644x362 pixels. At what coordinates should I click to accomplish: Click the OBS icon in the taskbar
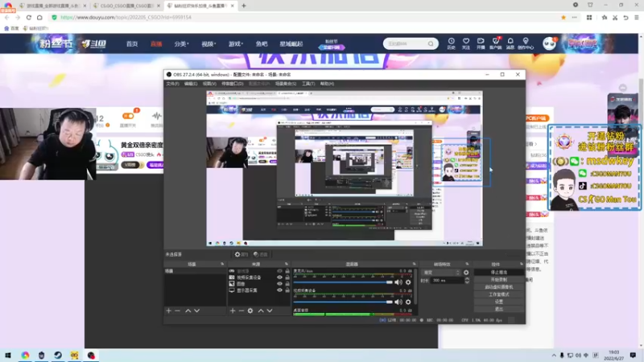(x=91, y=355)
